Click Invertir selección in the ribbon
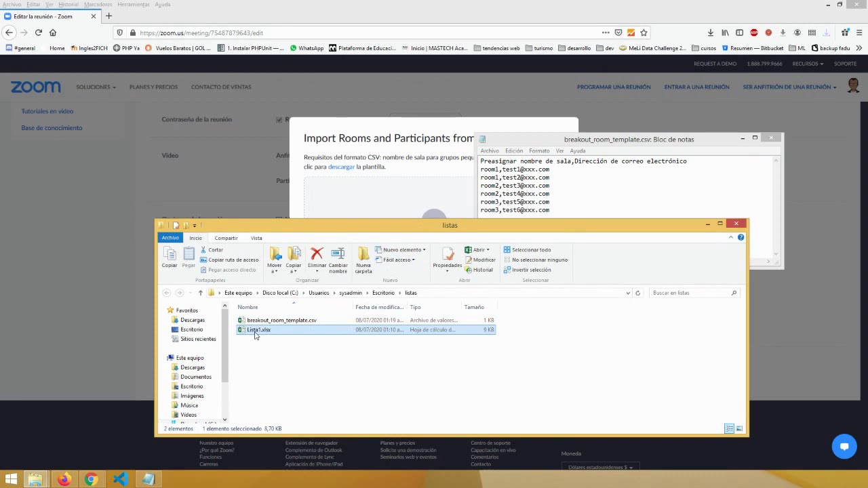 [x=527, y=270]
